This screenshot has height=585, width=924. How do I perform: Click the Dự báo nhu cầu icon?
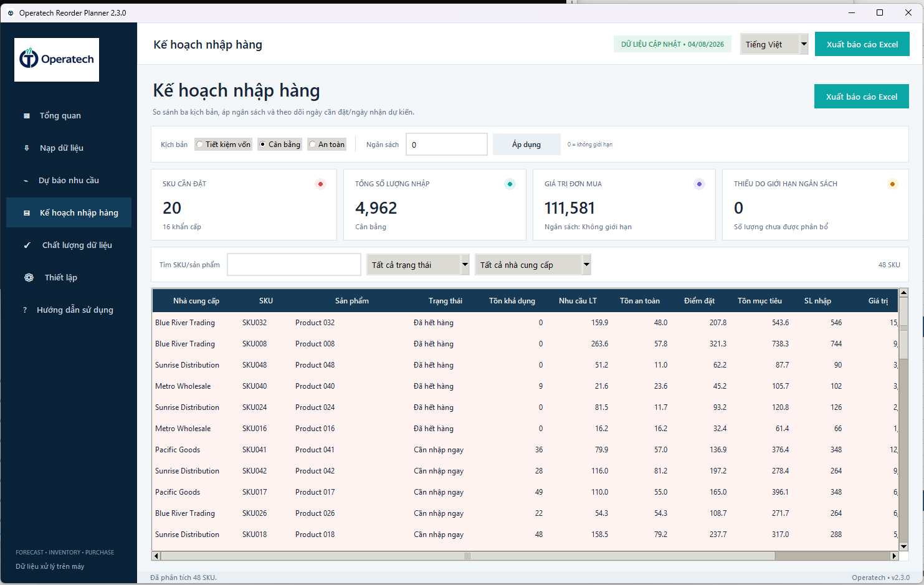pyautogui.click(x=26, y=181)
